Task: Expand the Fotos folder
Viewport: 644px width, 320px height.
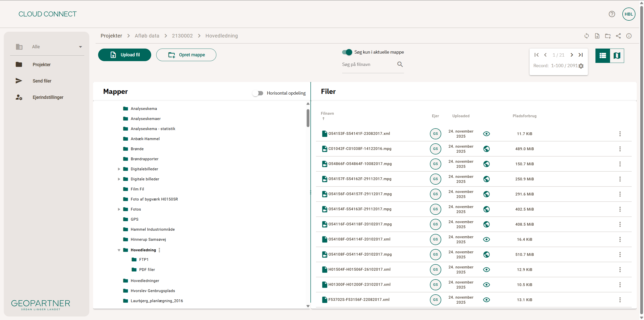Action: pos(119,209)
